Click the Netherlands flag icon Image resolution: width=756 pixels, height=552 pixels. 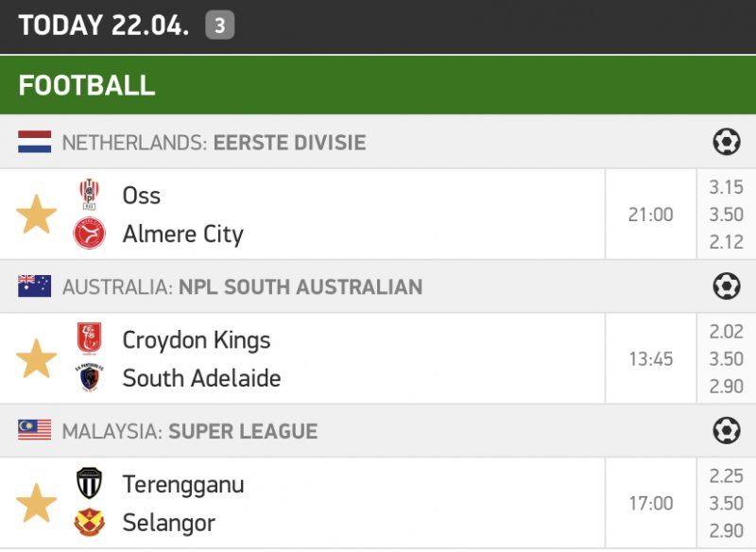pos(35,143)
